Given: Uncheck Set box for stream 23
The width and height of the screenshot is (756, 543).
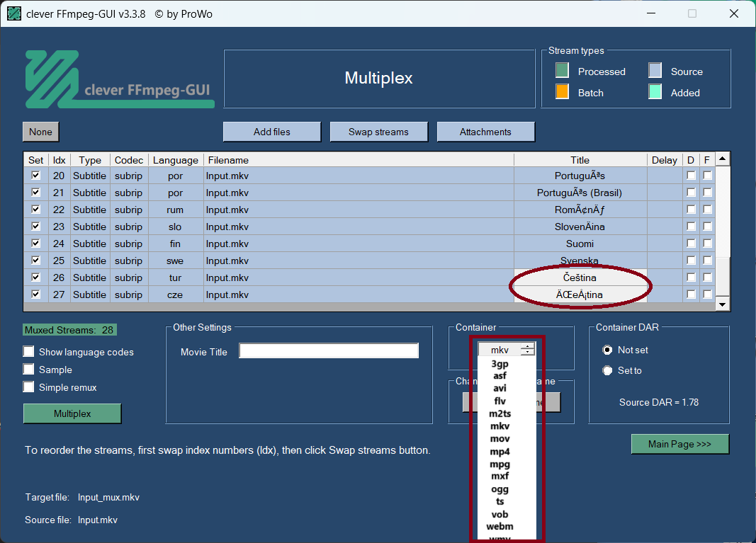Looking at the screenshot, I should click(35, 226).
